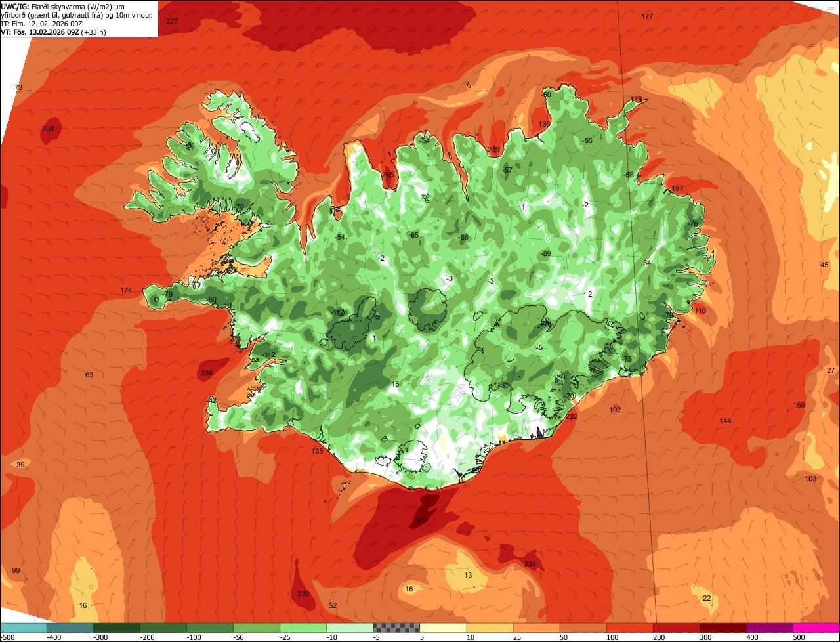Select the checkered legend segment between -5 and 5
Image resolution: width=840 pixels, height=642 pixels.
click(396, 628)
